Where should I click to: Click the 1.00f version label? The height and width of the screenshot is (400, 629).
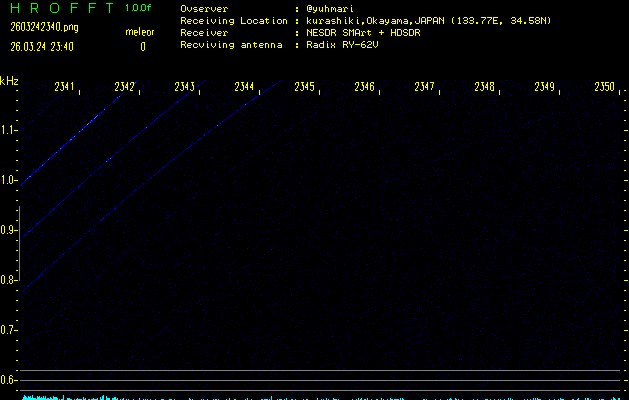pyautogui.click(x=139, y=8)
